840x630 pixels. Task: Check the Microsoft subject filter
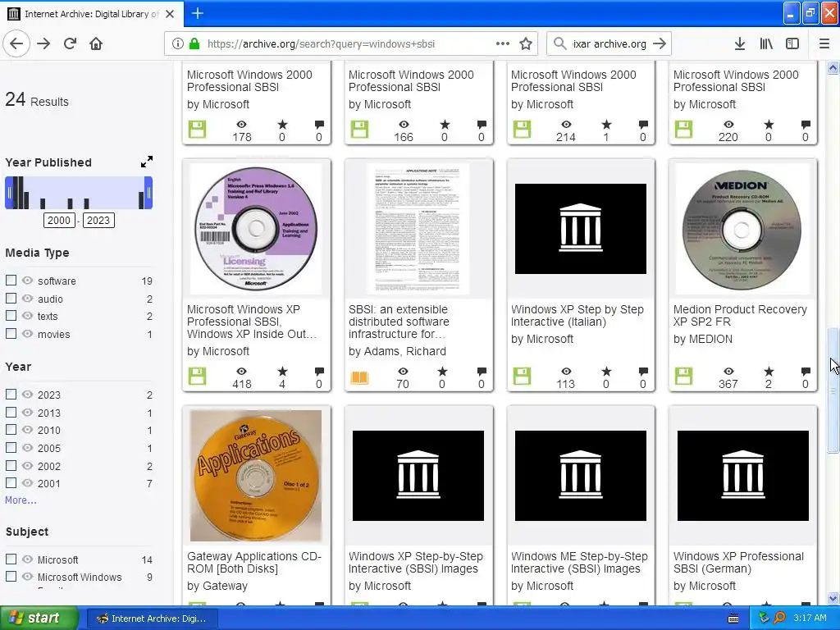pyautogui.click(x=11, y=559)
